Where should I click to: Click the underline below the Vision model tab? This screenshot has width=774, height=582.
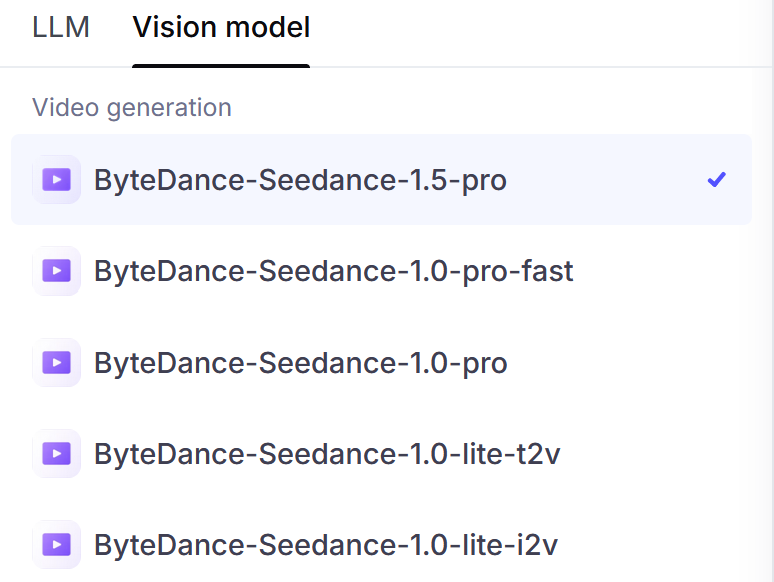pos(221,66)
